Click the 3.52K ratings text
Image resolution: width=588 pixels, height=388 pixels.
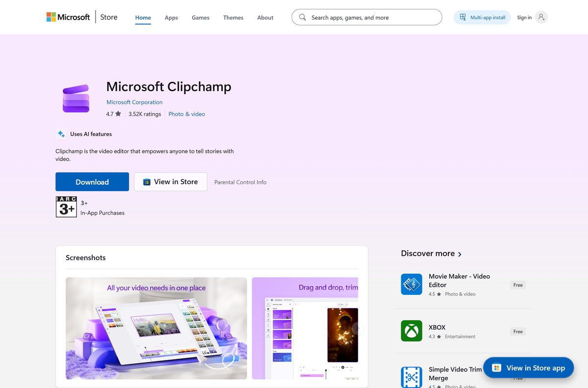[145, 114]
